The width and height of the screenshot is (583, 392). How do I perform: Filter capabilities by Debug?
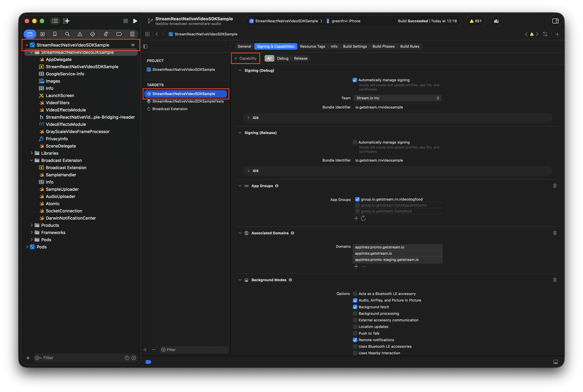click(282, 58)
